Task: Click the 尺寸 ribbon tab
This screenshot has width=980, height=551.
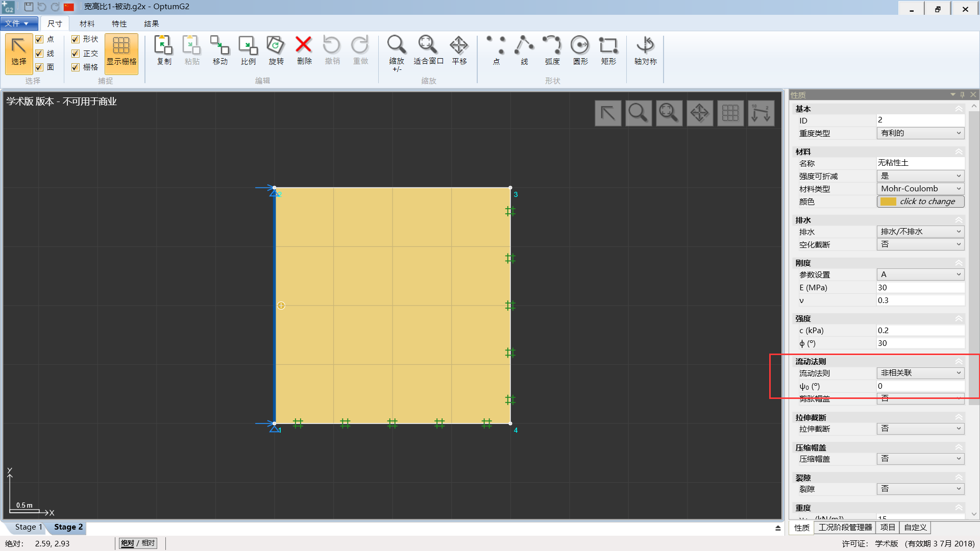Action: coord(55,24)
